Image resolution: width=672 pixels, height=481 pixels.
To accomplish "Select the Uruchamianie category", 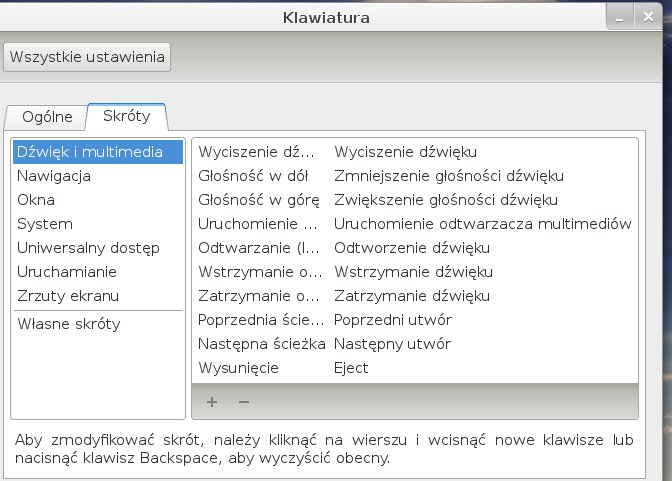I will pos(67,272).
